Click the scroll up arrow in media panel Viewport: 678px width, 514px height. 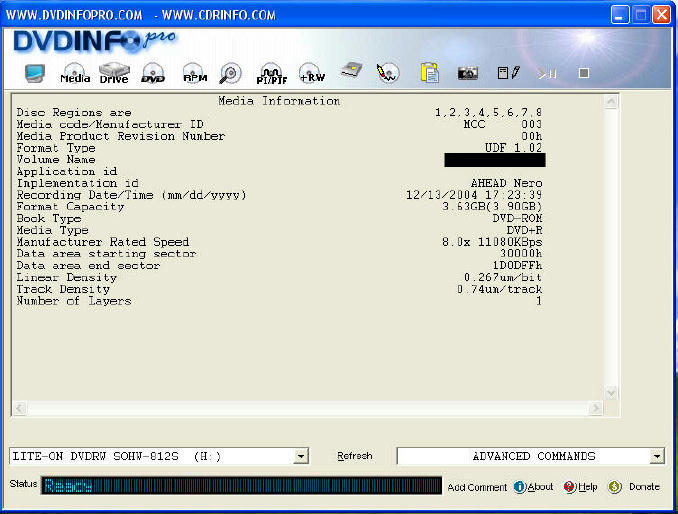coord(611,102)
